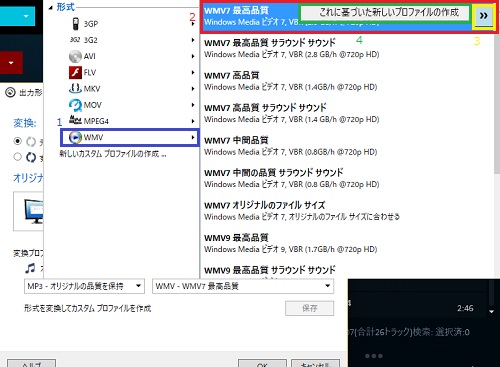Click the 3G2 format icon
This screenshot has width=500, height=367.
[75, 40]
